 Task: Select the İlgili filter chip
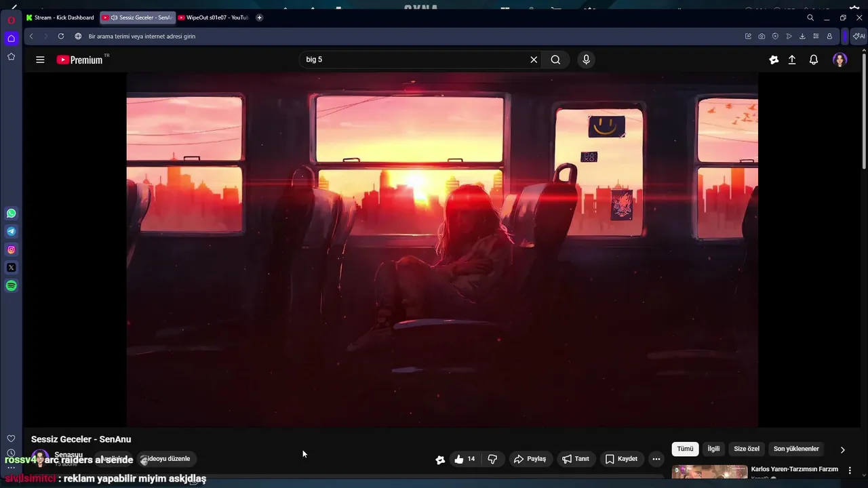713,449
